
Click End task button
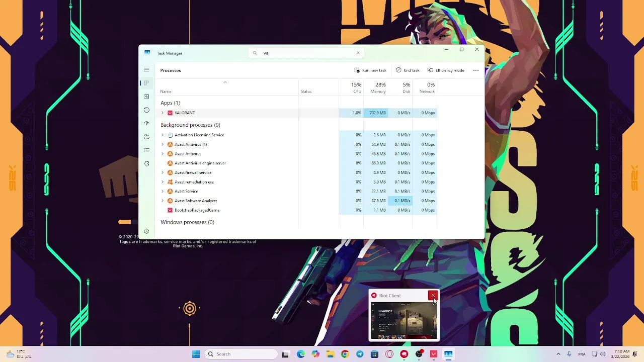coord(408,70)
